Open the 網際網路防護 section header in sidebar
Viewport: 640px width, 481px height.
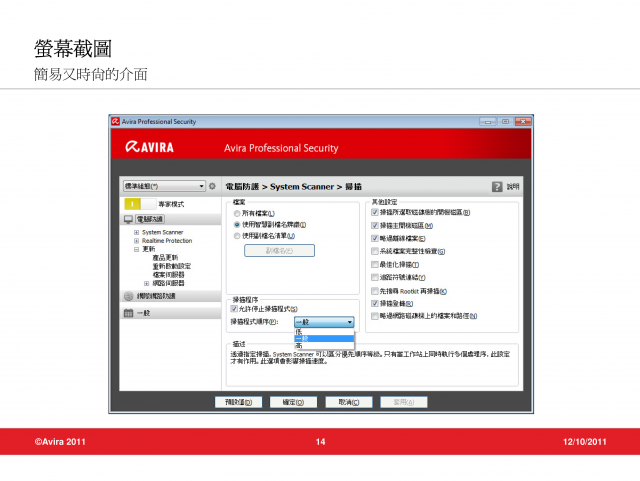170,296
